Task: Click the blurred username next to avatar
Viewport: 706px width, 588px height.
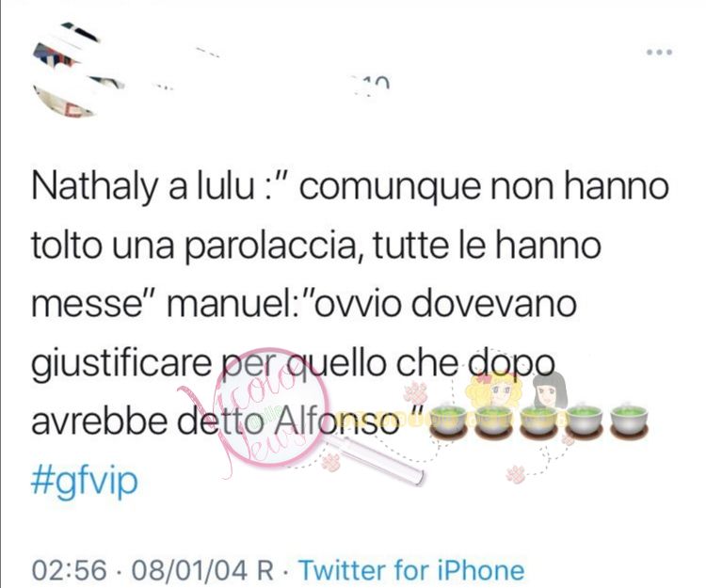Action: pos(270,70)
